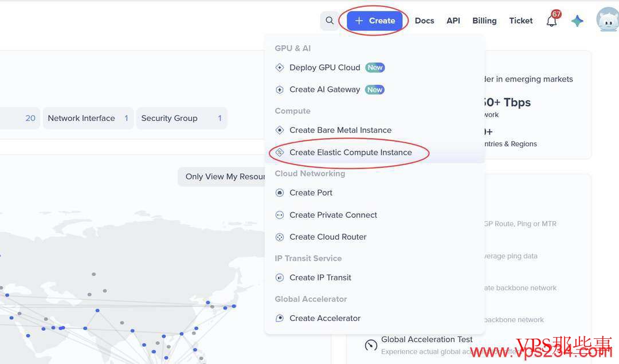Image resolution: width=619 pixels, height=364 pixels.
Task: Toggle Only View My Resources filter
Action: click(x=225, y=177)
